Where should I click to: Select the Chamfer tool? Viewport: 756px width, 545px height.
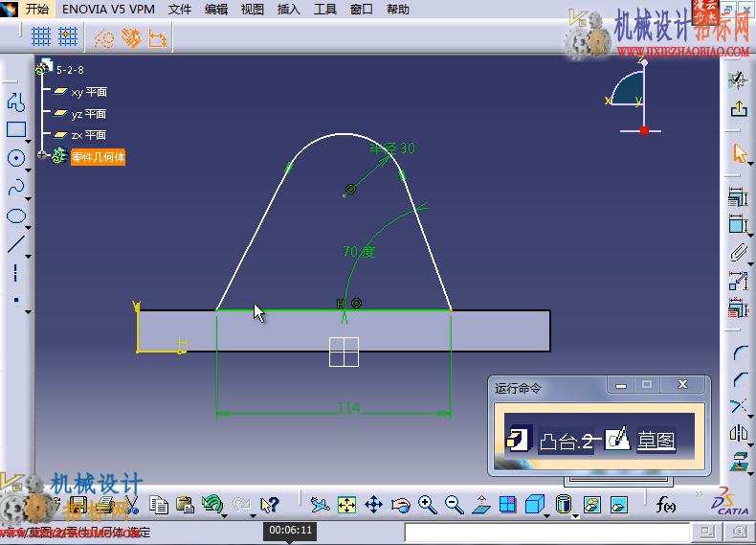tap(740, 379)
